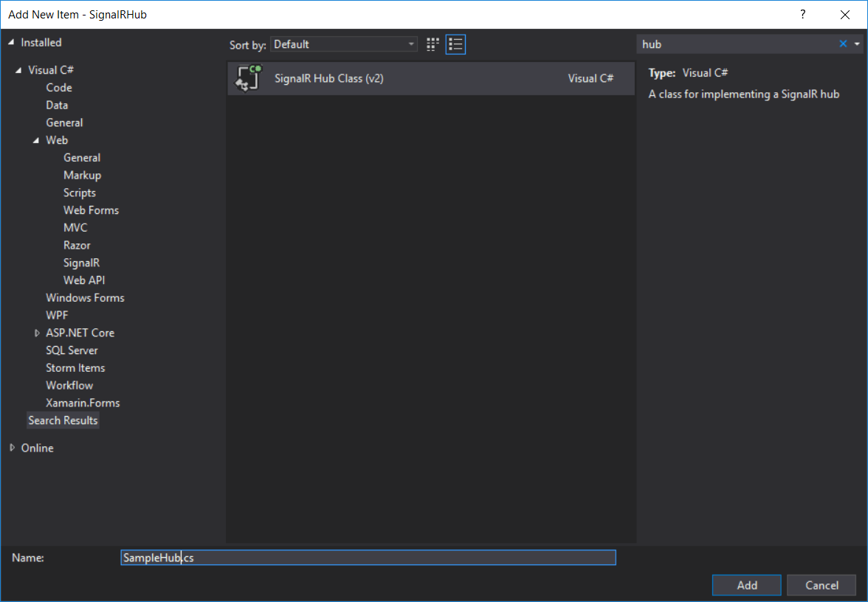Select General under Web
The image size is (868, 602).
tap(82, 158)
